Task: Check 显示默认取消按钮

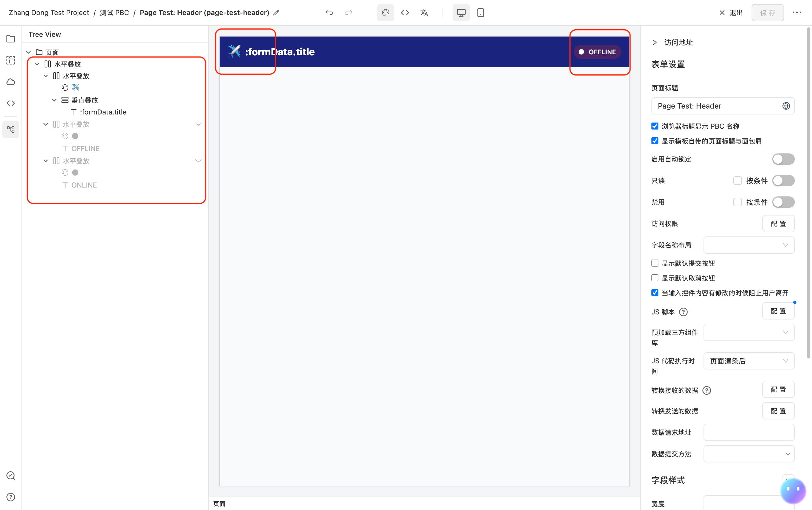Action: pyautogui.click(x=655, y=278)
